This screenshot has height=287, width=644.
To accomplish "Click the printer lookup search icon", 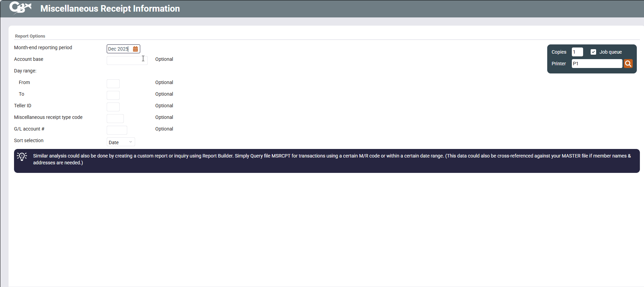I will (628, 64).
